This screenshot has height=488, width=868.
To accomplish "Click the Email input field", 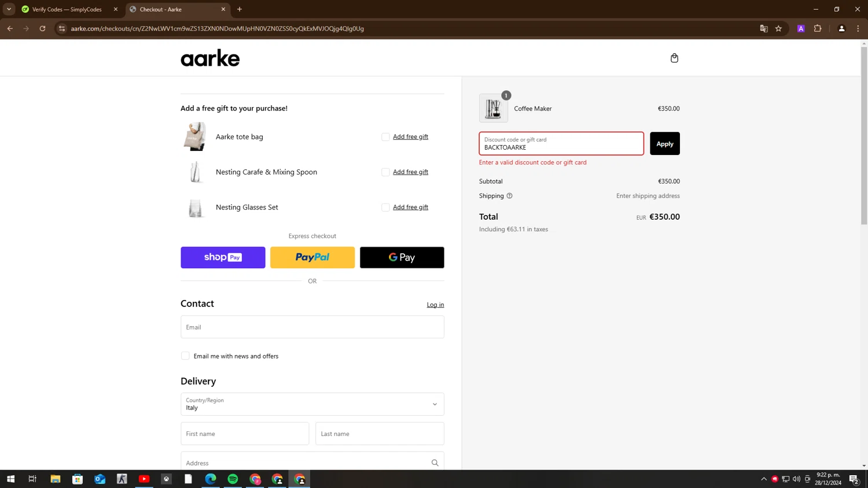I will pos(312,327).
